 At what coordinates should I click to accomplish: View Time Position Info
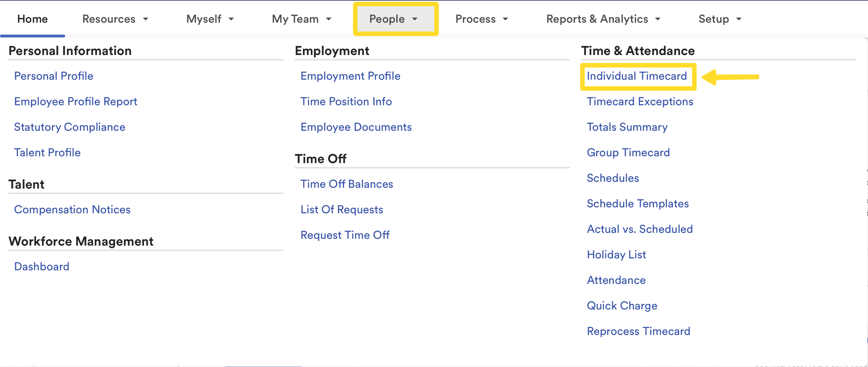coord(346,102)
